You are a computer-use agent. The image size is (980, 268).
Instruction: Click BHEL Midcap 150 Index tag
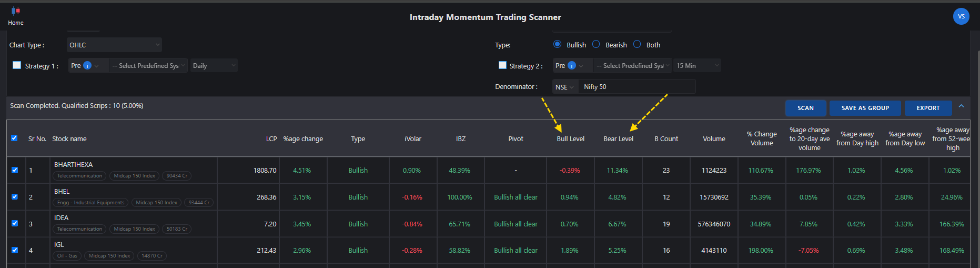coord(156,203)
